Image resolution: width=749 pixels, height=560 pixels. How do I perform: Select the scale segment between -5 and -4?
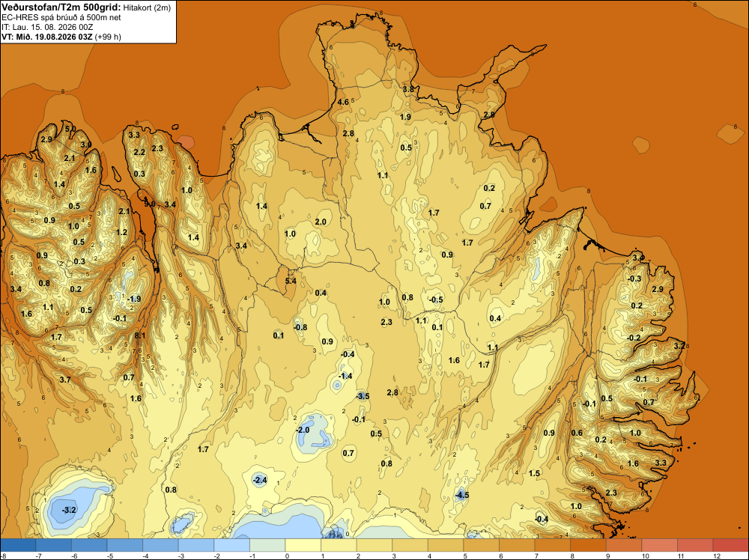(x=124, y=545)
